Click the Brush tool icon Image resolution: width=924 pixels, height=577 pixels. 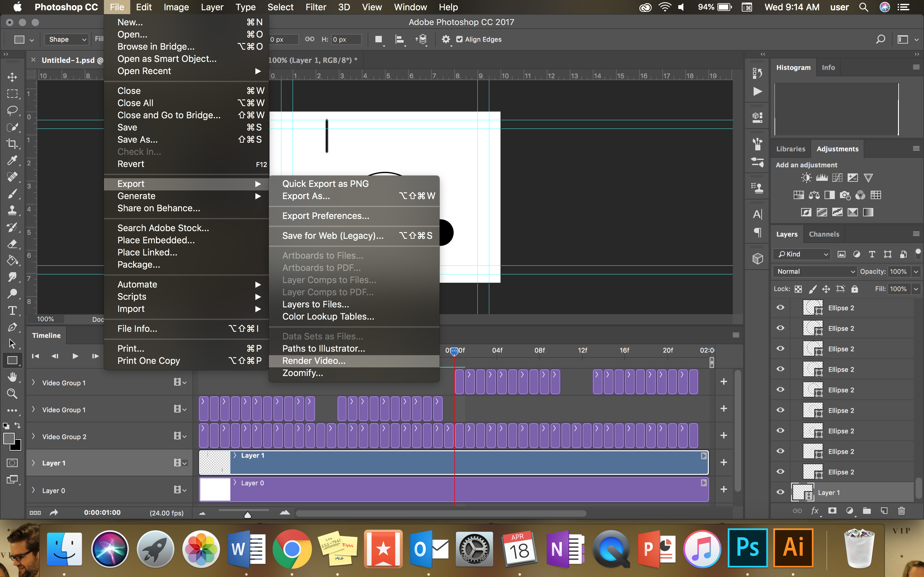coord(13,193)
